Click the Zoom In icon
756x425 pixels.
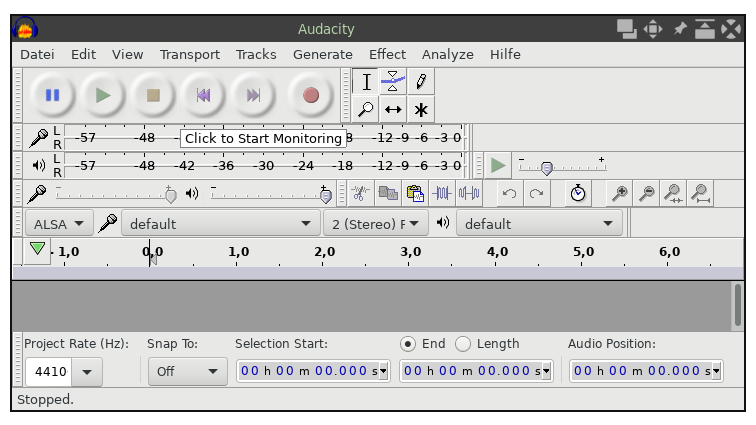(x=619, y=193)
